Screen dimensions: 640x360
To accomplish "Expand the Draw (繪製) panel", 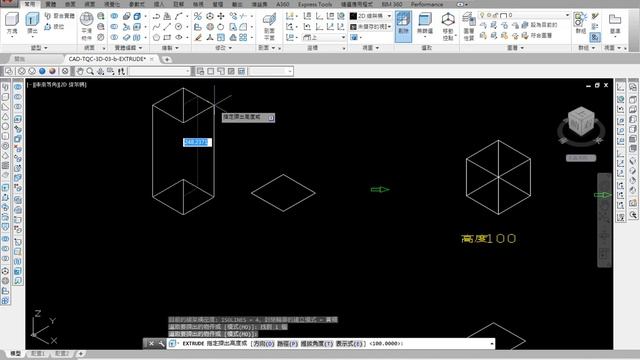I will point(170,48).
